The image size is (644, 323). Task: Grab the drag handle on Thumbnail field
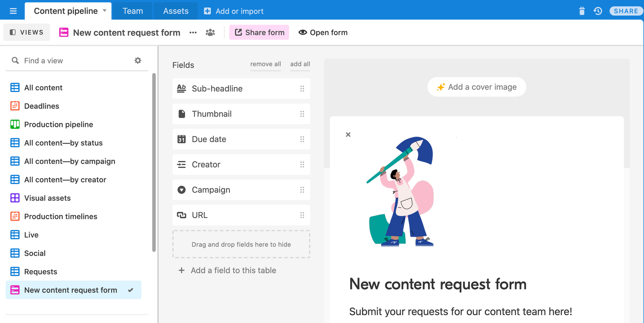[x=302, y=114]
